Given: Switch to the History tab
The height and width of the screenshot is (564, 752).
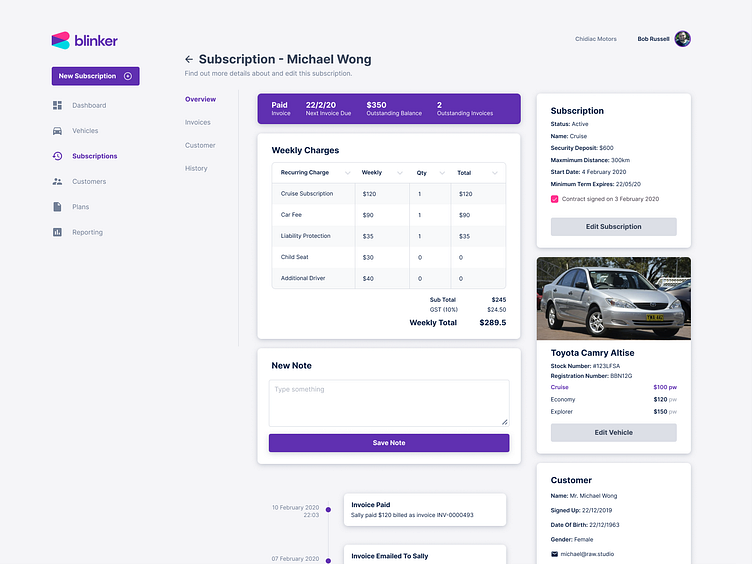Looking at the screenshot, I should [196, 168].
